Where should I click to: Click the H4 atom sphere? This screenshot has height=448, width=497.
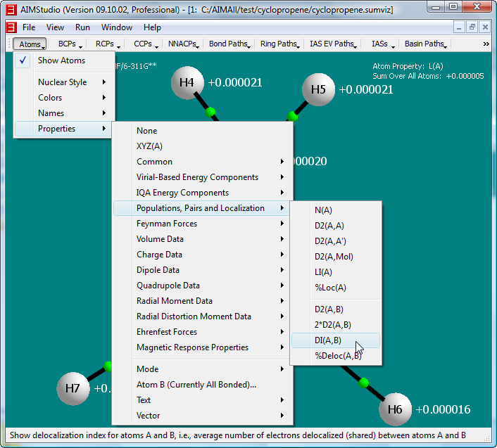[187, 82]
